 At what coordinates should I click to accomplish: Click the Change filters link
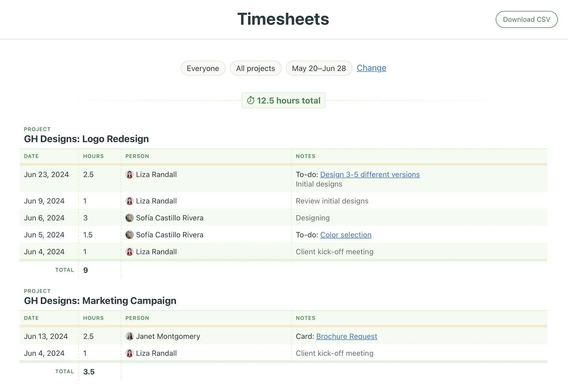click(371, 68)
